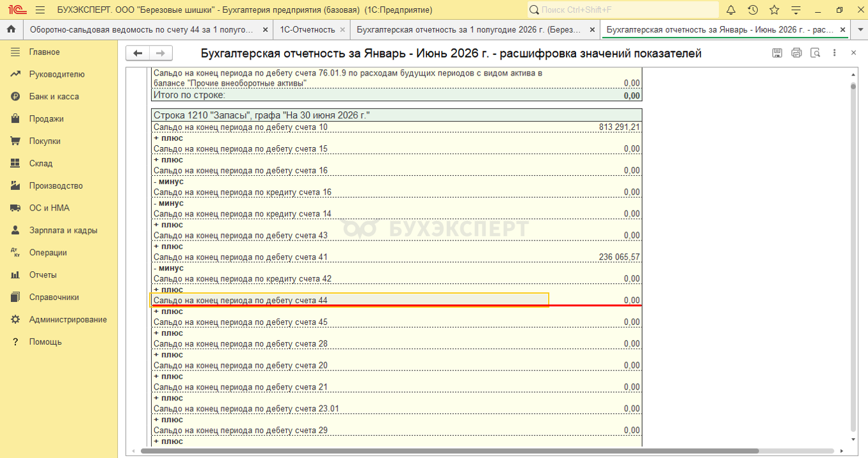This screenshot has height=458, width=868.
Task: Close the Оборотно-сальдовая ведомость tab
Action: (x=266, y=30)
